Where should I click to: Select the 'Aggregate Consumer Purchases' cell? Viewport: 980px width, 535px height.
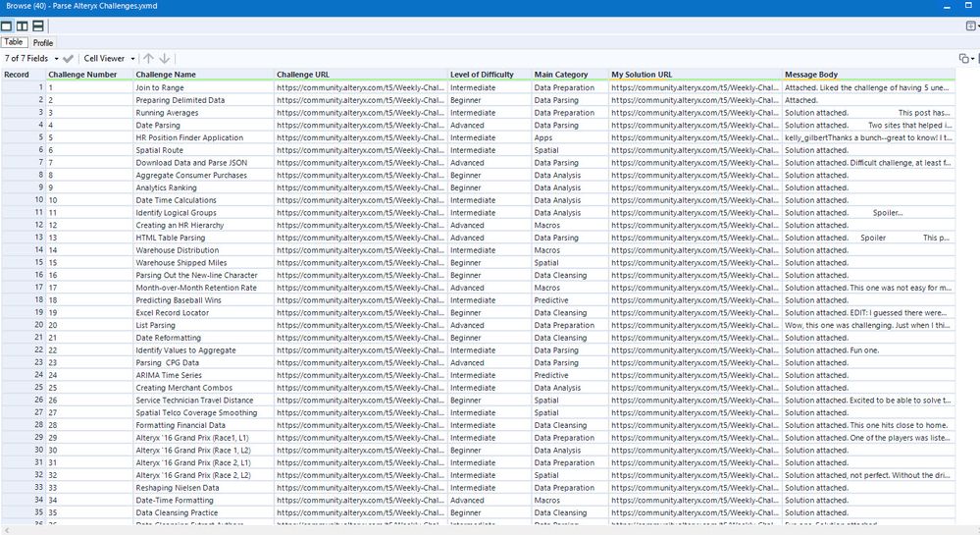pos(204,175)
